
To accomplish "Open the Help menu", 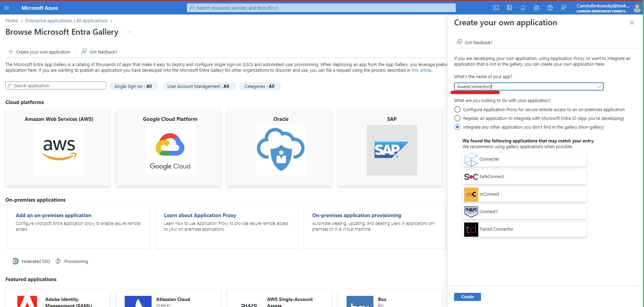I will point(550,7).
